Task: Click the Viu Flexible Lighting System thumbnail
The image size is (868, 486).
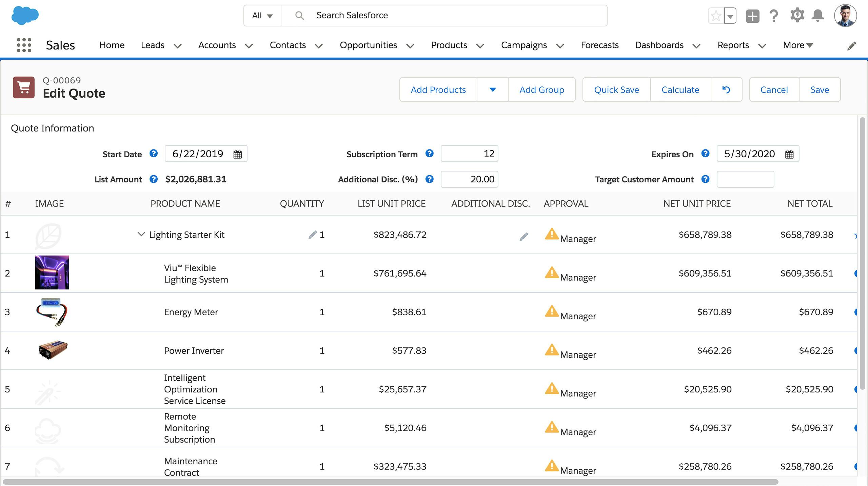Action: (x=52, y=272)
